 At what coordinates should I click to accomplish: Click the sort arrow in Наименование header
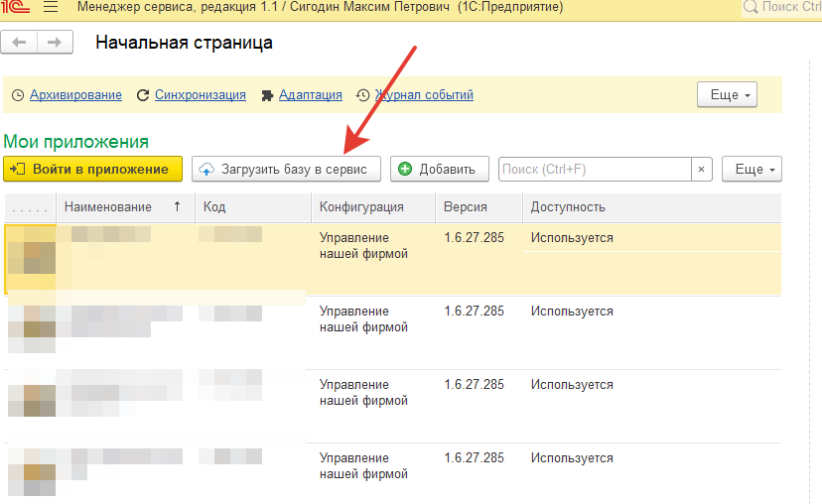point(177,206)
